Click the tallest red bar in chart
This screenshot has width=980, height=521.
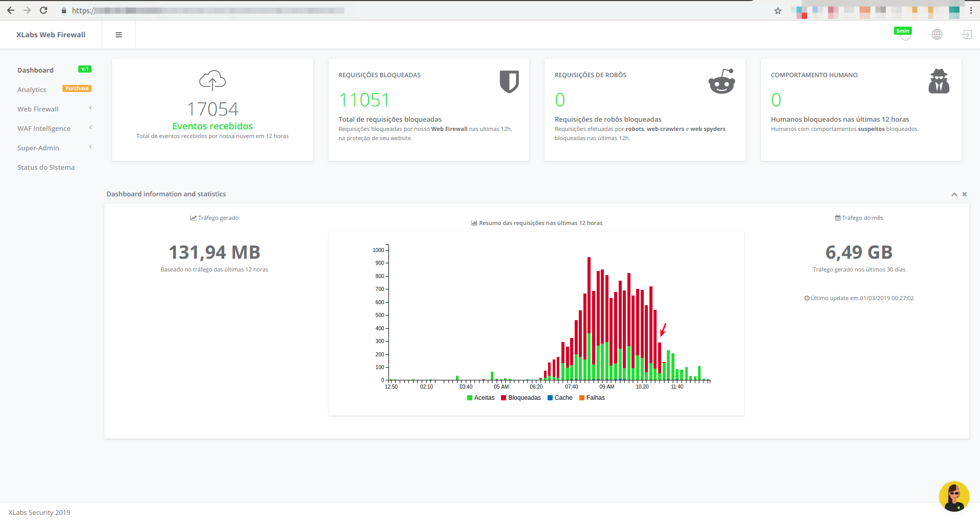click(589, 296)
